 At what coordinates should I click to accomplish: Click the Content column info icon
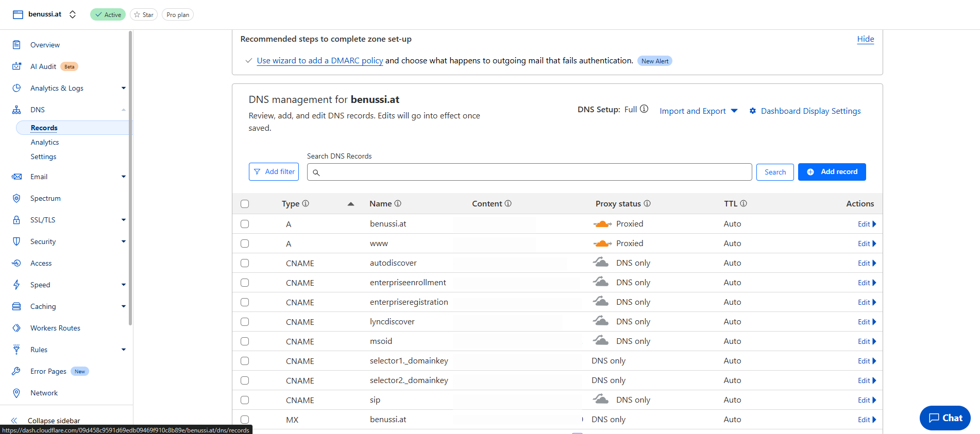point(508,203)
